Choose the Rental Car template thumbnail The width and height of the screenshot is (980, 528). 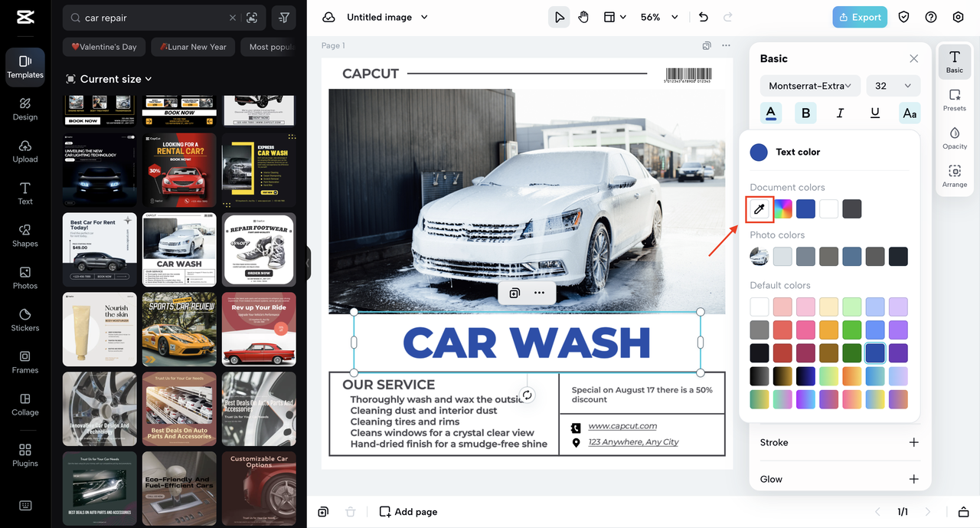[x=179, y=170]
